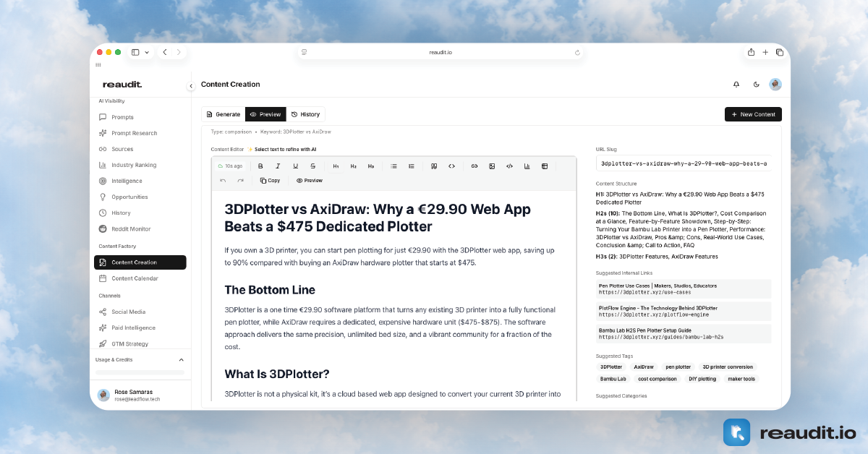Set Heading 3 style with H3 button
The width and height of the screenshot is (868, 454).
tap(371, 166)
